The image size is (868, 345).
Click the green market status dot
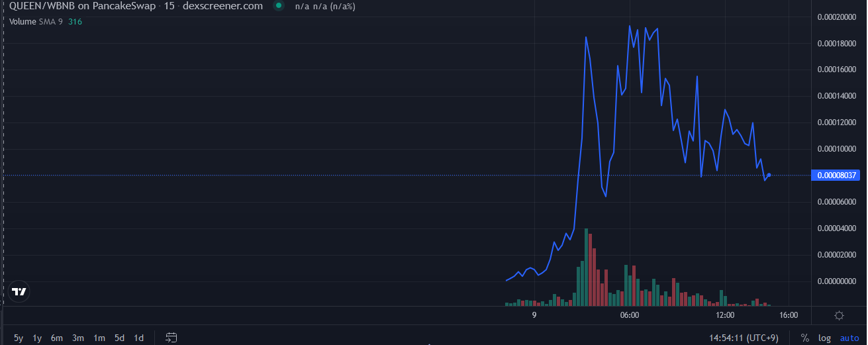(x=279, y=6)
